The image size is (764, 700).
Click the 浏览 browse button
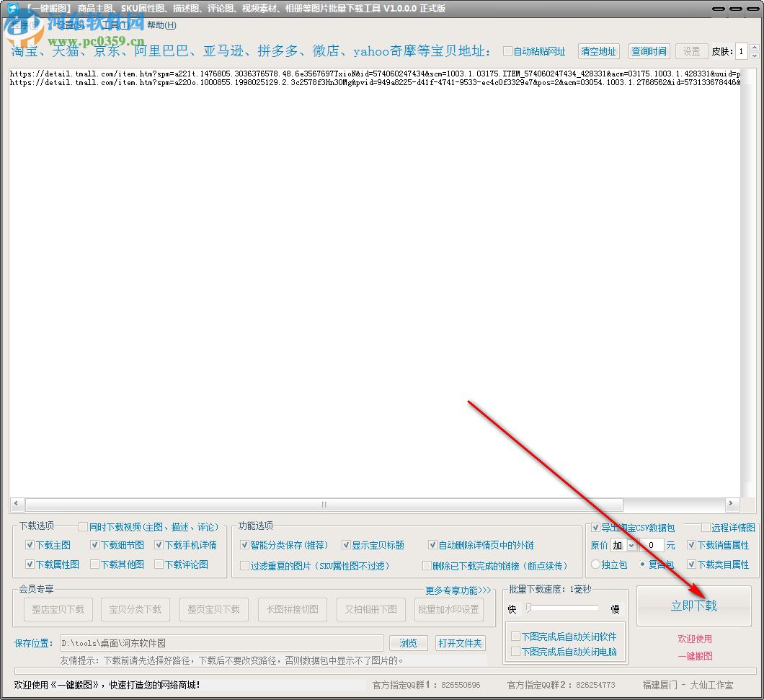pyautogui.click(x=409, y=644)
